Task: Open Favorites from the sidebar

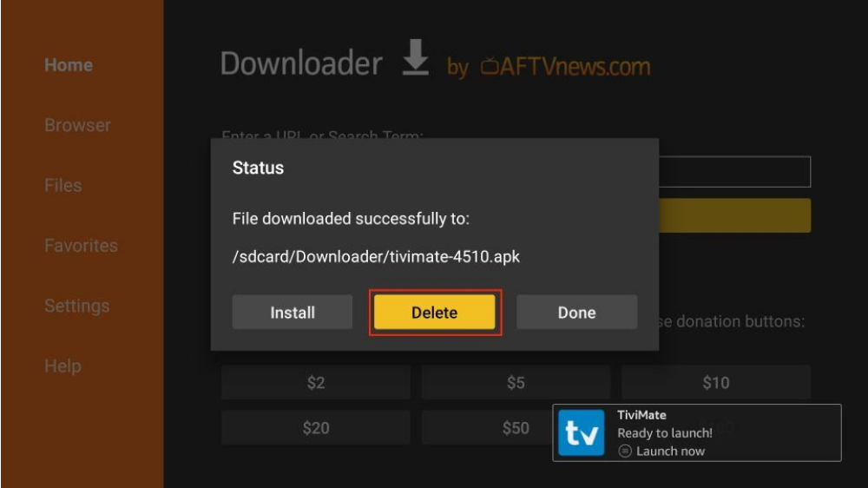Action: 81,246
